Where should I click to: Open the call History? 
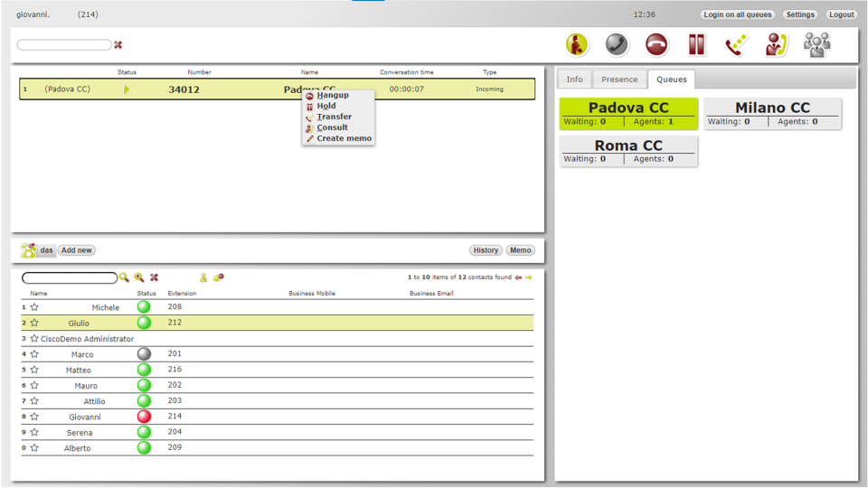[x=486, y=250]
